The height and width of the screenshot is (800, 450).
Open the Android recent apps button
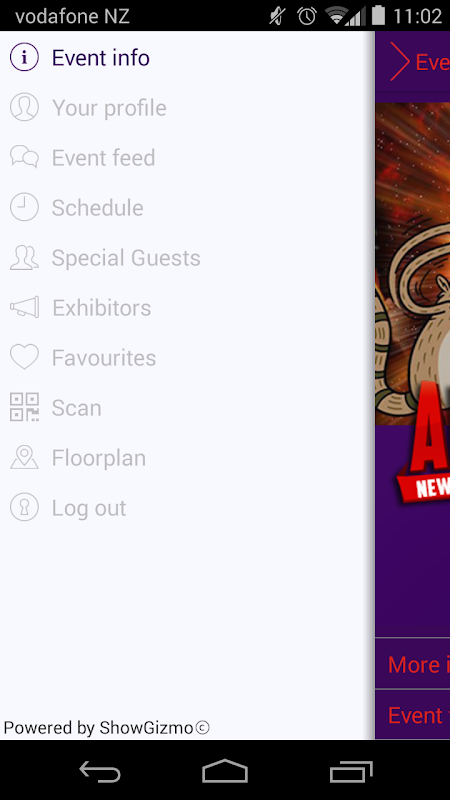351,771
